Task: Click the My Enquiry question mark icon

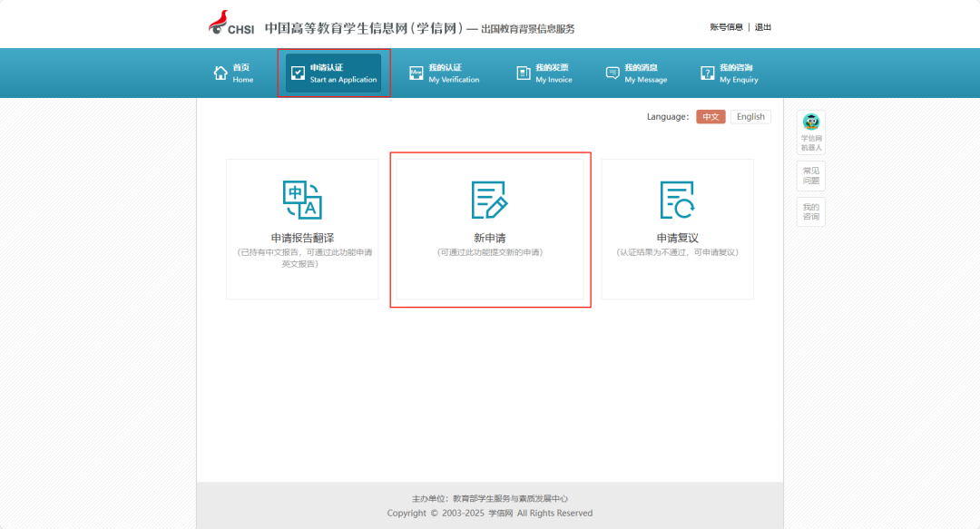Action: click(x=707, y=73)
